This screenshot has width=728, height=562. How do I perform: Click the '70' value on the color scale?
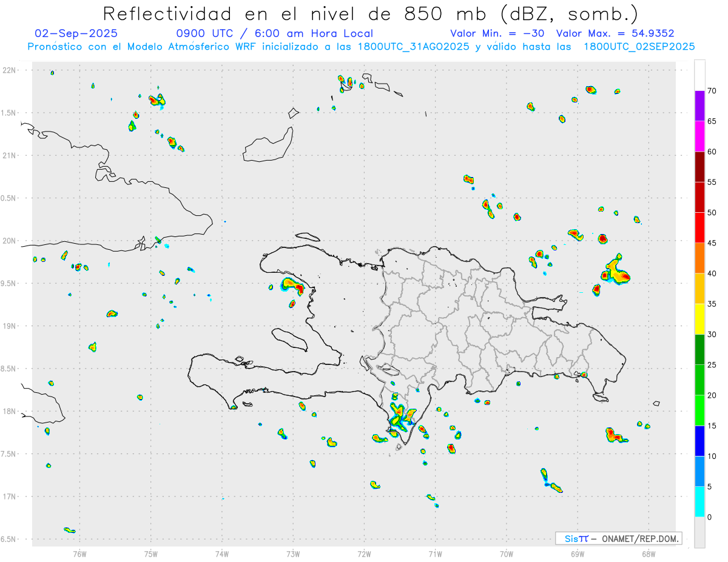[712, 91]
